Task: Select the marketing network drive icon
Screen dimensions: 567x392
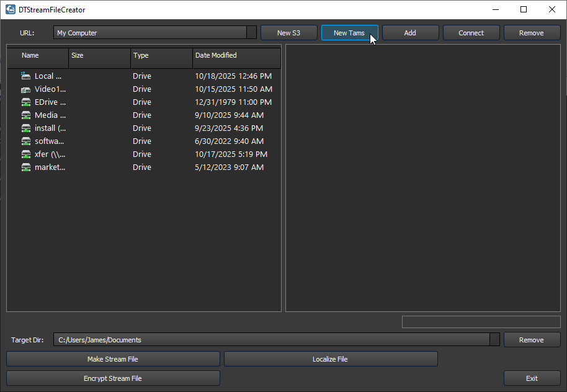Action: click(x=25, y=167)
